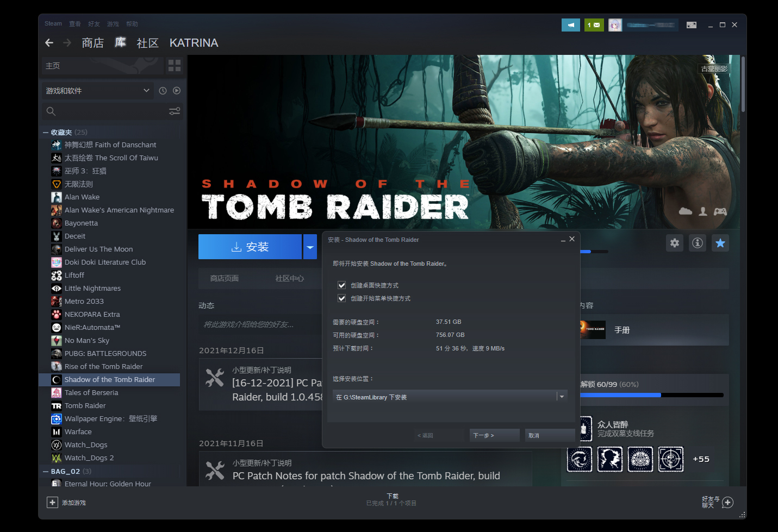Switch to the 社区 tab
The height and width of the screenshot is (532, 778).
coord(148,43)
